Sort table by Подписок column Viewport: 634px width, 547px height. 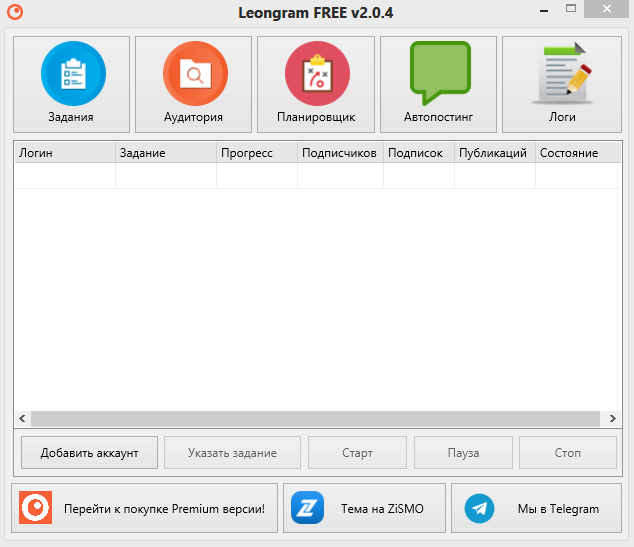(419, 153)
